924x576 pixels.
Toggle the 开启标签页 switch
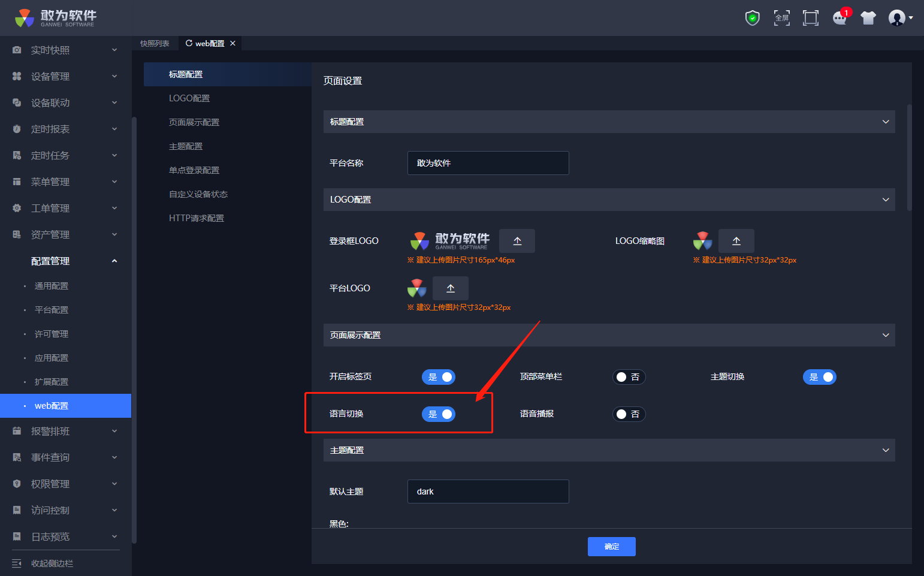click(439, 377)
